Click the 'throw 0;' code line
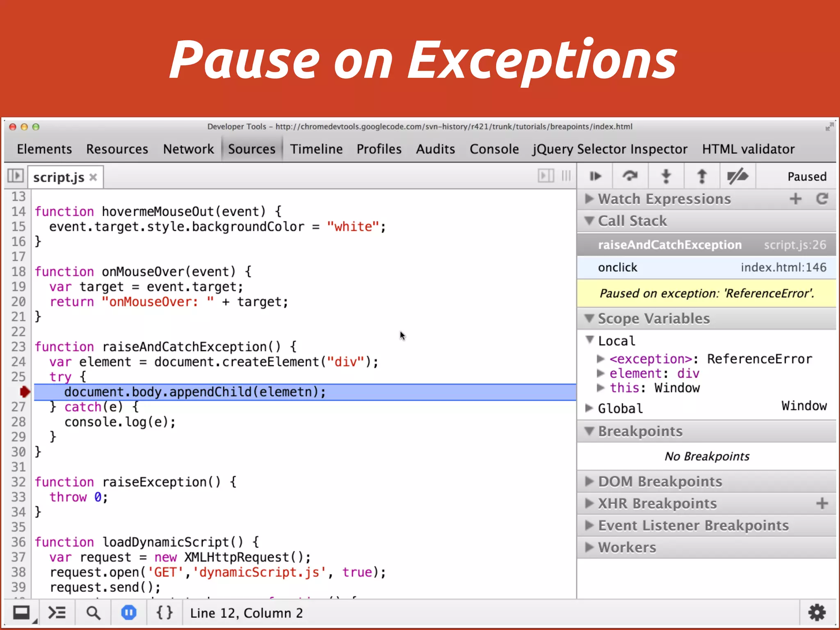Viewport: 840px width, 630px height. (78, 497)
